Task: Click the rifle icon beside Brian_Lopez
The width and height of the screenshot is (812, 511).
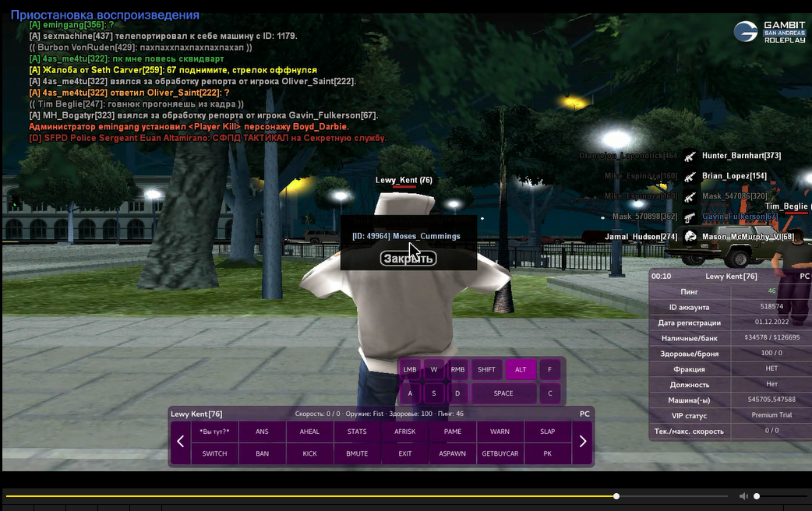Action: coord(690,176)
